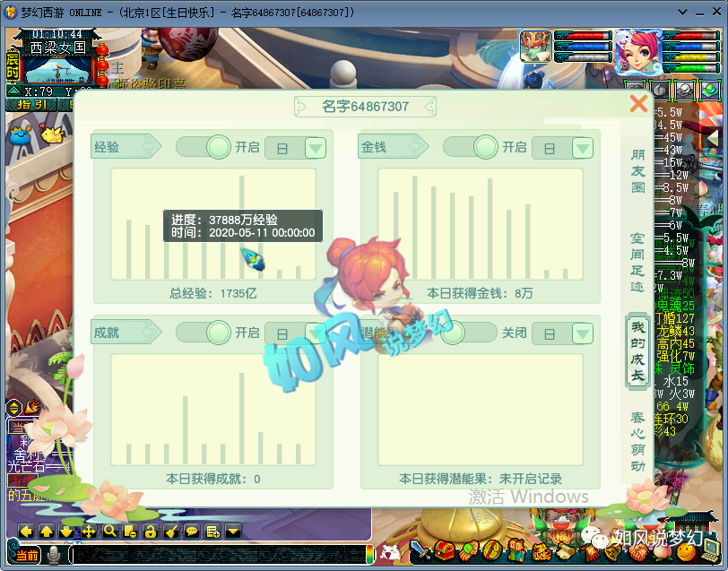The width and height of the screenshot is (728, 571).
Task: Click the 辰时 time indicator
Action: (x=12, y=66)
